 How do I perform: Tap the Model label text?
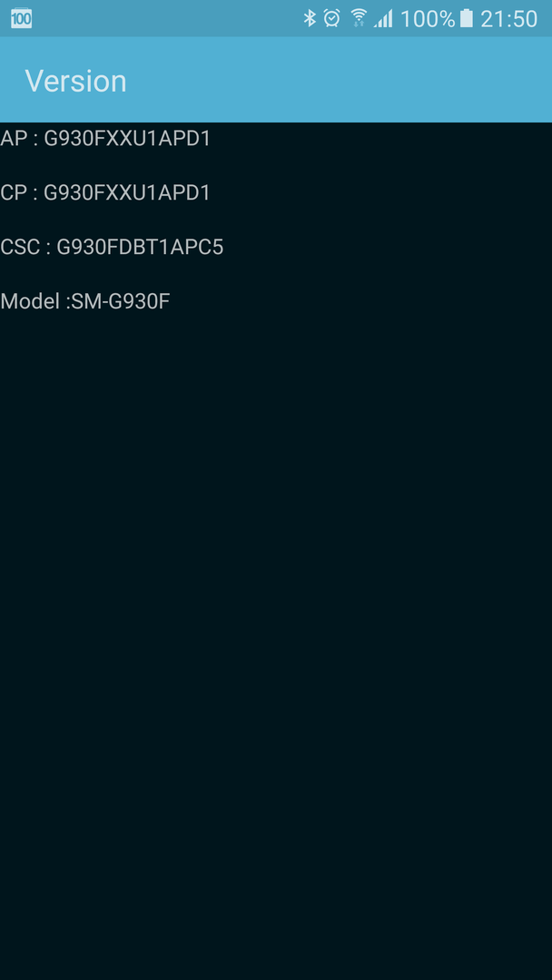[x=30, y=301]
